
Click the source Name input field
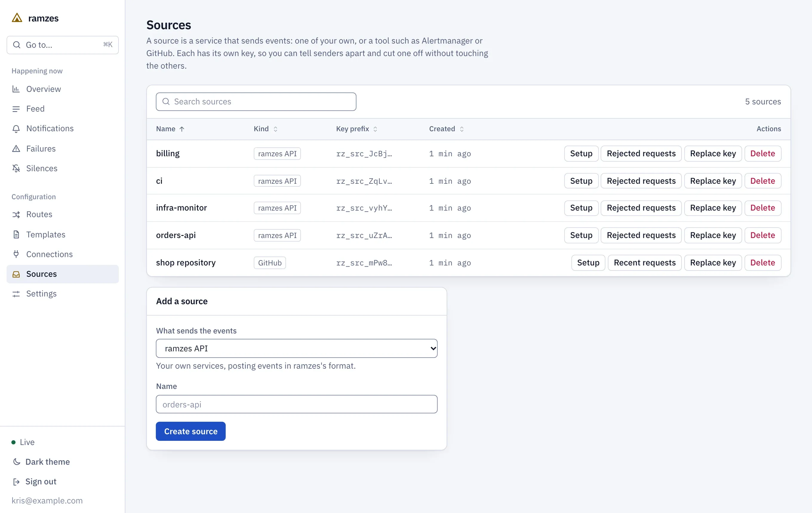tap(296, 404)
